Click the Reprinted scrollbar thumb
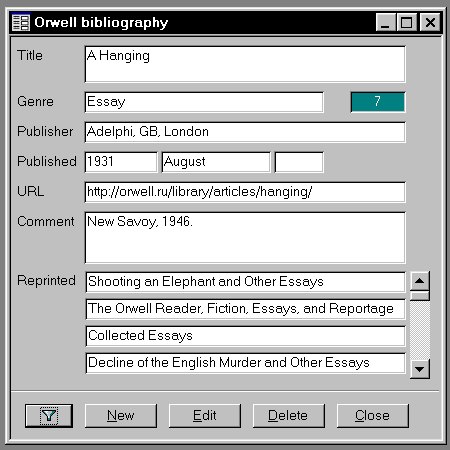450x450 pixels. click(420, 296)
